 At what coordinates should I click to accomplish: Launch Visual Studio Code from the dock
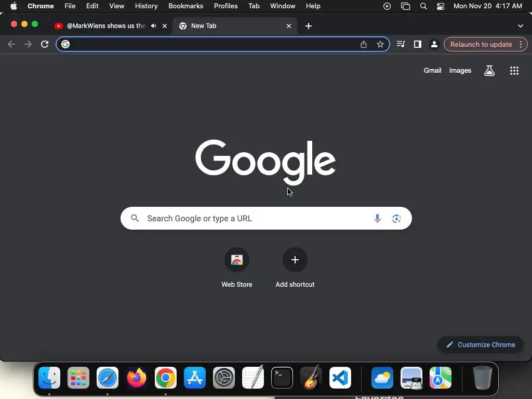(340, 378)
